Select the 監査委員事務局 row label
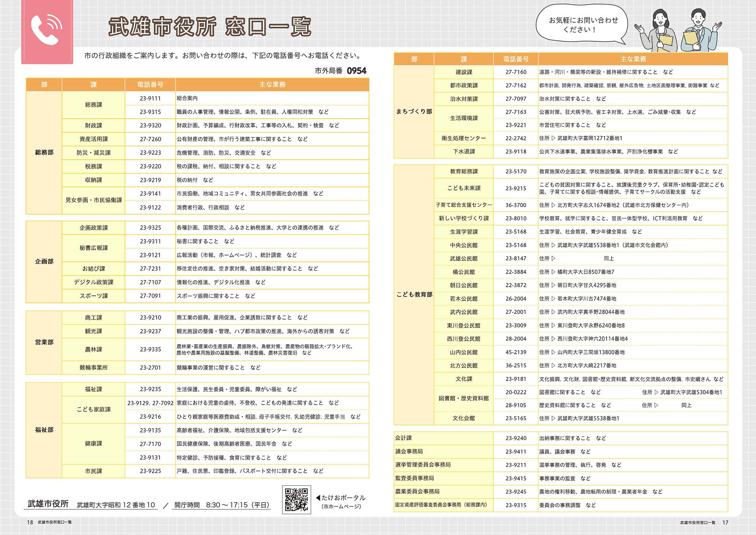 click(444, 478)
